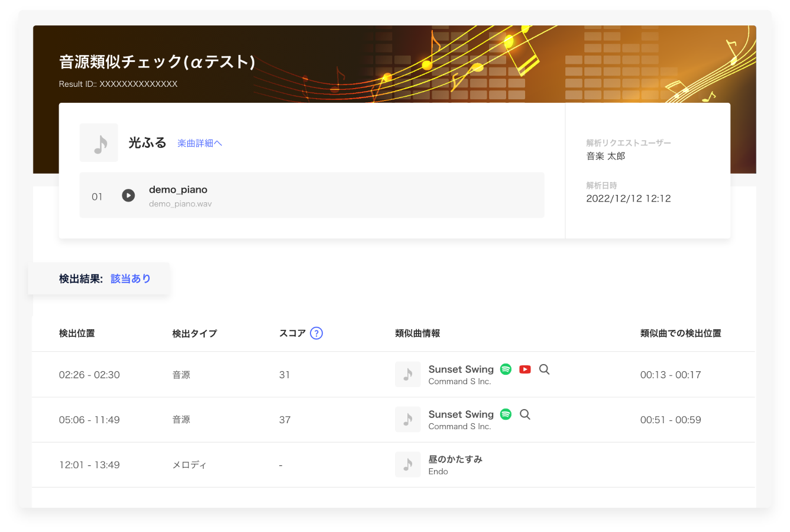Open the 楽曲詳細へ link

click(200, 142)
